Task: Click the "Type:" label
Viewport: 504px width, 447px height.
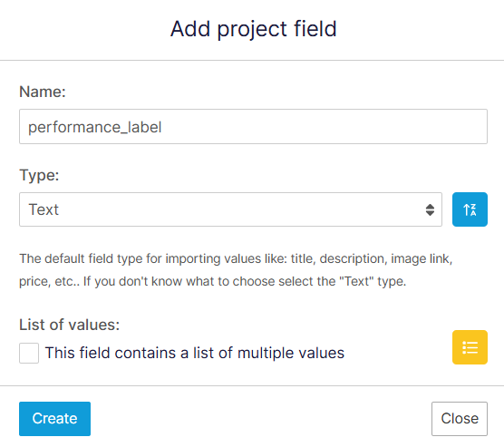Action: coord(39,176)
